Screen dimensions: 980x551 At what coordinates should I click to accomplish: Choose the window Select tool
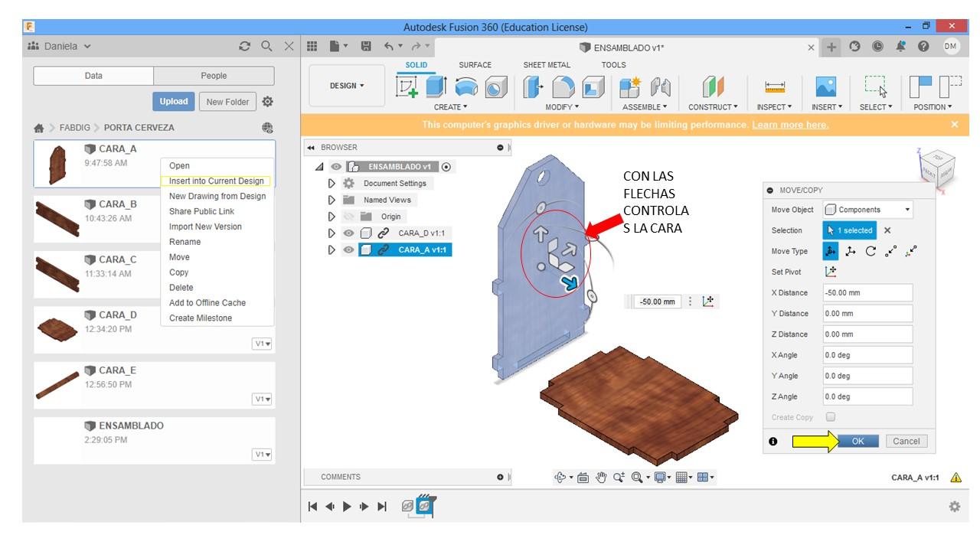click(875, 86)
